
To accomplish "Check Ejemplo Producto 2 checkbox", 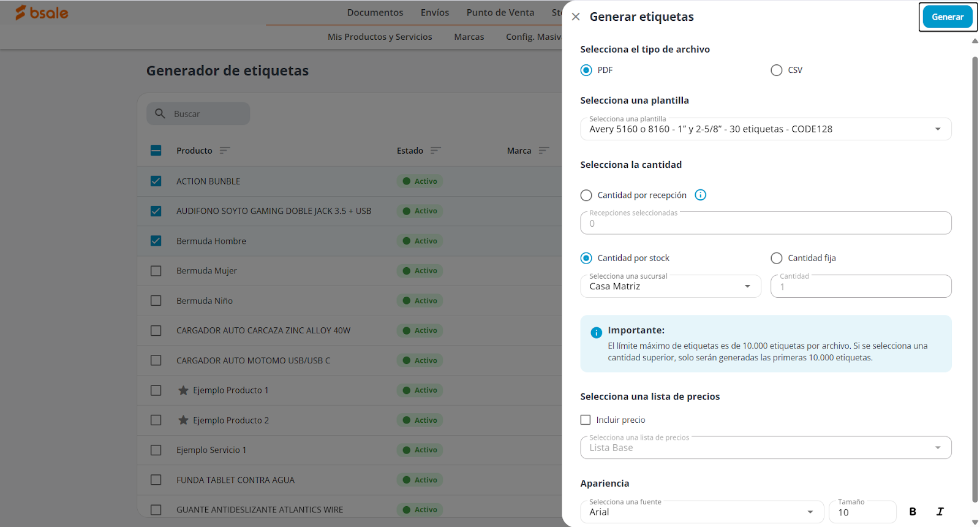I will pyautogui.click(x=156, y=420).
